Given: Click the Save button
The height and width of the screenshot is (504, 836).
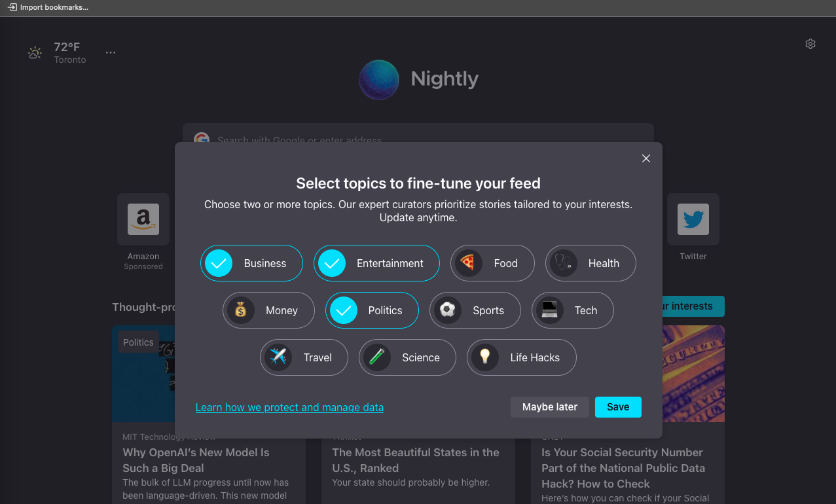Looking at the screenshot, I should click(x=618, y=407).
